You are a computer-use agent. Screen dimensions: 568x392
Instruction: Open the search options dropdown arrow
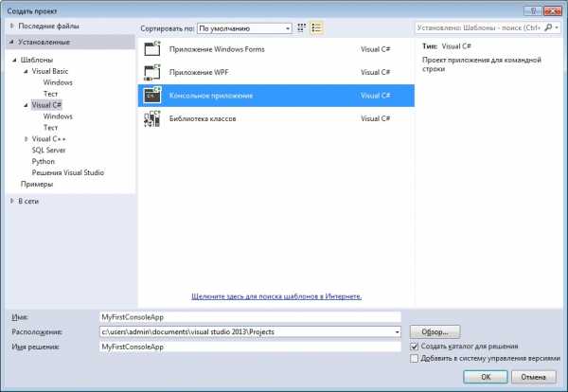tap(557, 27)
